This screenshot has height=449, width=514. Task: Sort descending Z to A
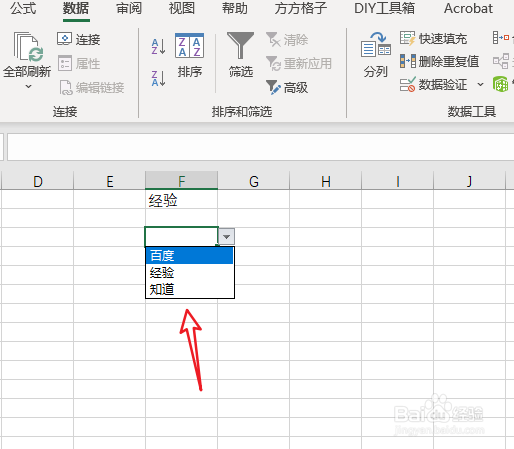point(158,78)
